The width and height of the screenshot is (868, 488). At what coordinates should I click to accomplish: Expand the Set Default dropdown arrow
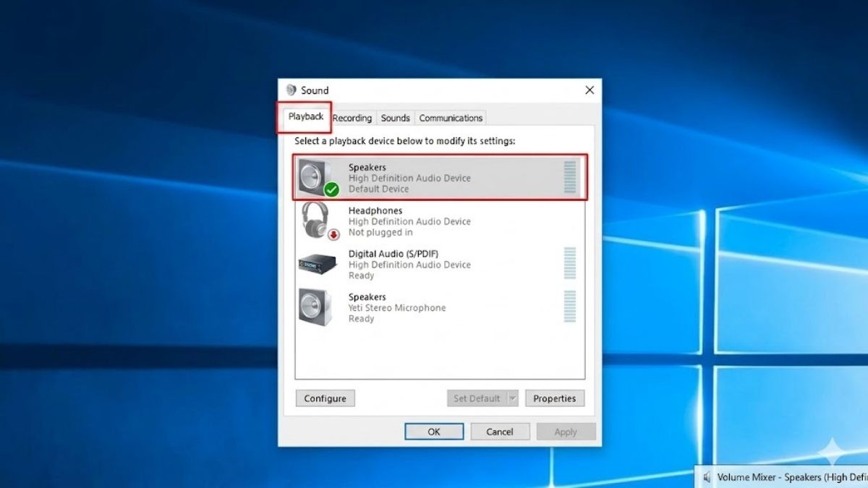tap(513, 398)
